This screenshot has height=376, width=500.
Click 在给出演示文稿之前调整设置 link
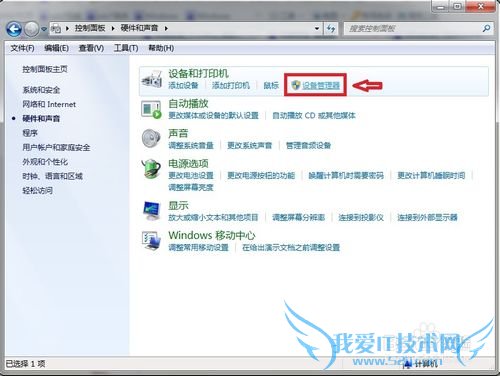point(291,248)
